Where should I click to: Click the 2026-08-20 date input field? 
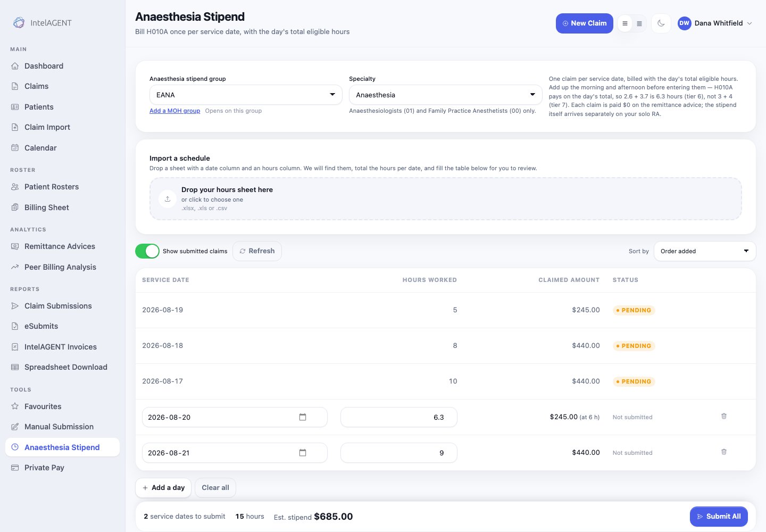click(x=235, y=417)
